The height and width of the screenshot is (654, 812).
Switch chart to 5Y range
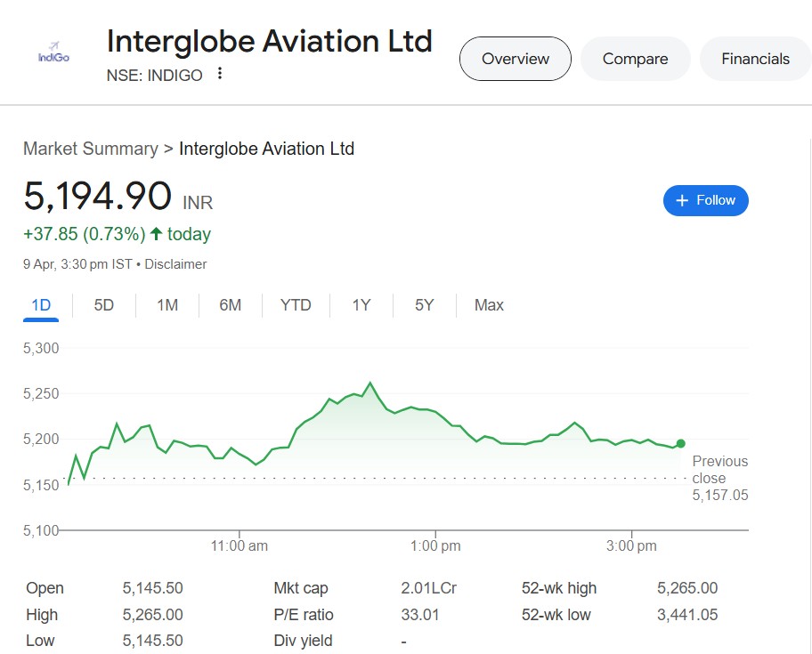pyautogui.click(x=425, y=305)
